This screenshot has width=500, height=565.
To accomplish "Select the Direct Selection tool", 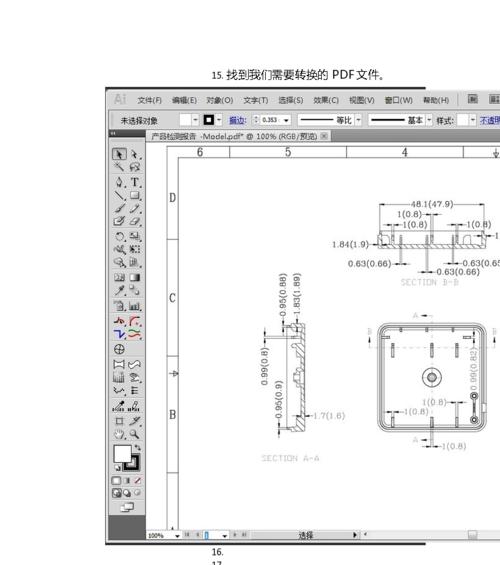I will (134, 154).
